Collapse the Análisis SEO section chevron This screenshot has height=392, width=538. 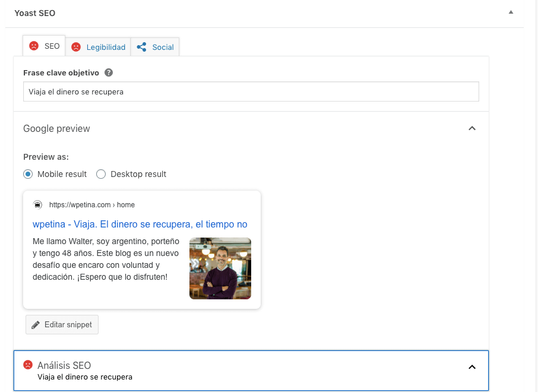pyautogui.click(x=472, y=367)
